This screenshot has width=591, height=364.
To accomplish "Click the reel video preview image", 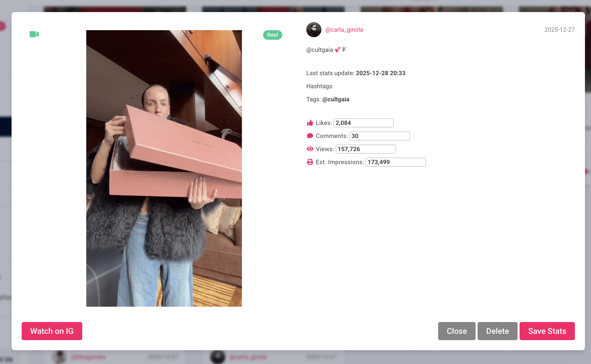I will [x=164, y=168].
